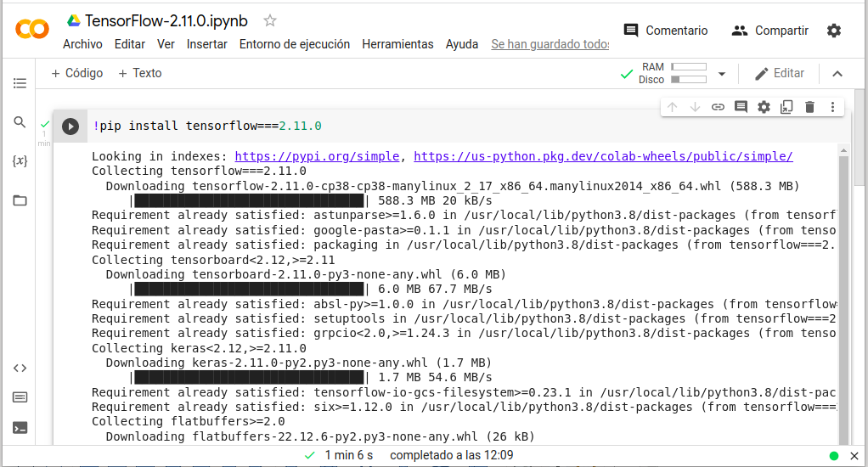Open the terminal icon in the sidebar
This screenshot has height=467, width=868.
(x=20, y=428)
